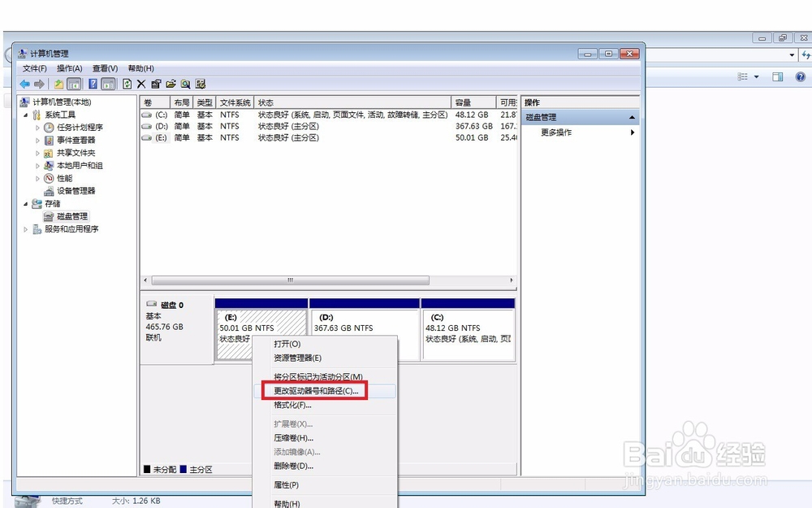
Task: Go up one level via folder icon
Action: point(58,84)
